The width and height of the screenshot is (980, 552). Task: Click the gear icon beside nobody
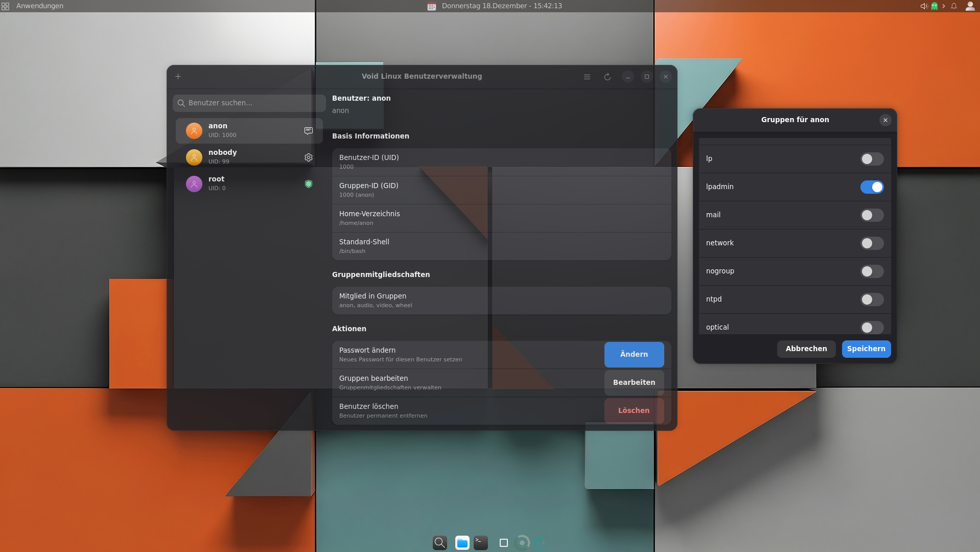coord(309,157)
